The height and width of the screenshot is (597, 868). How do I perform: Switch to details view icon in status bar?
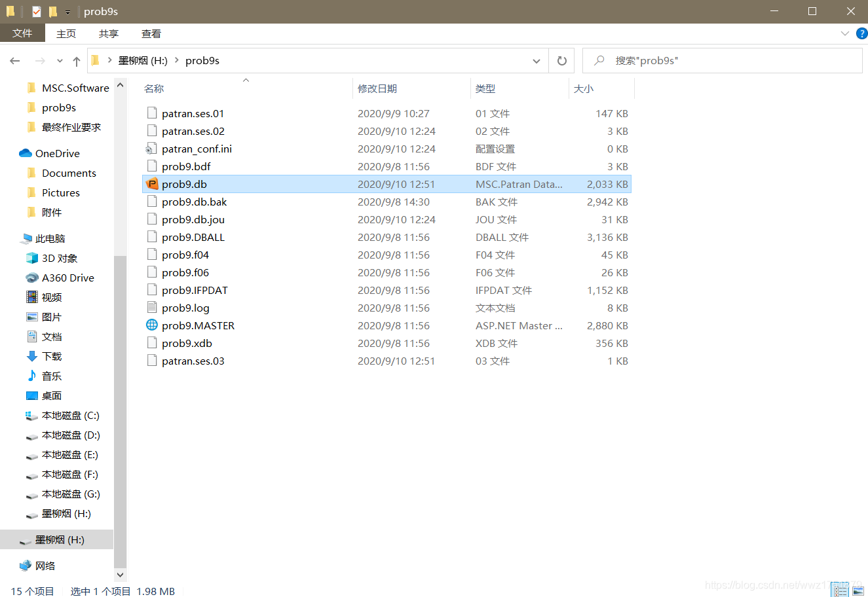(840, 590)
